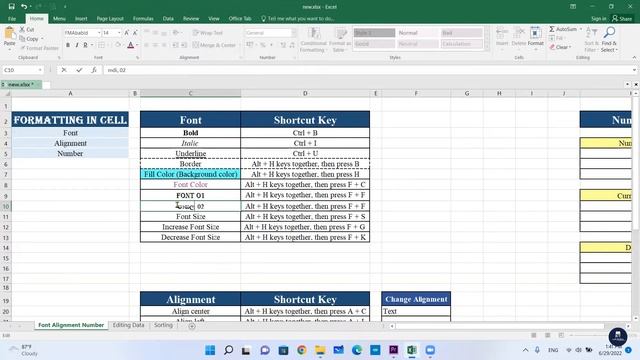Toggle Wrap Text option
640x360 pixels.
pos(208,33)
